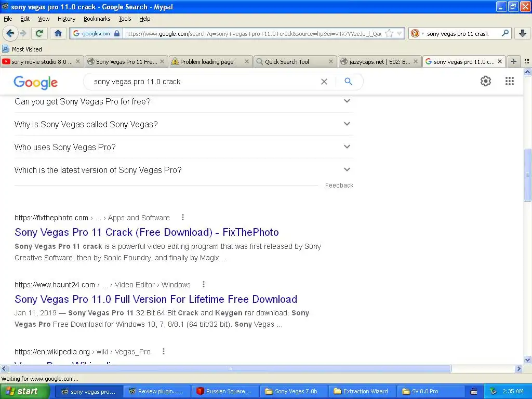Image resolution: width=532 pixels, height=399 pixels.
Task: Open the Most Visited bookmarks folder
Action: (22, 49)
